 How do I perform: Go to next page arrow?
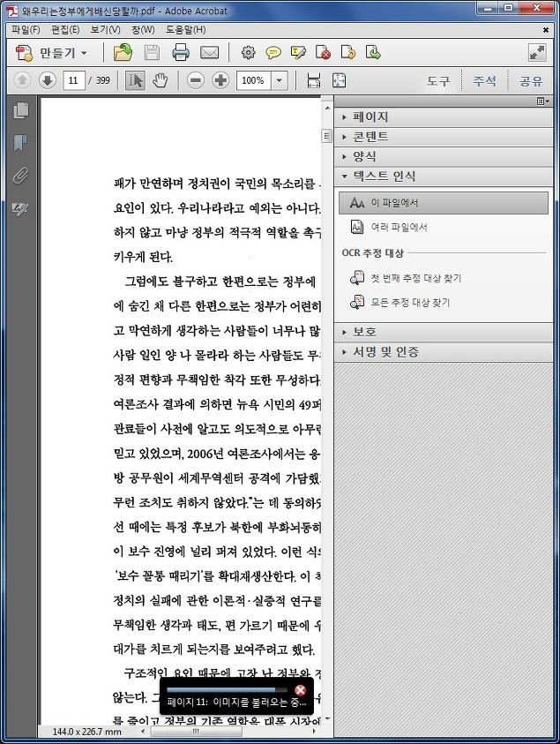(47, 80)
